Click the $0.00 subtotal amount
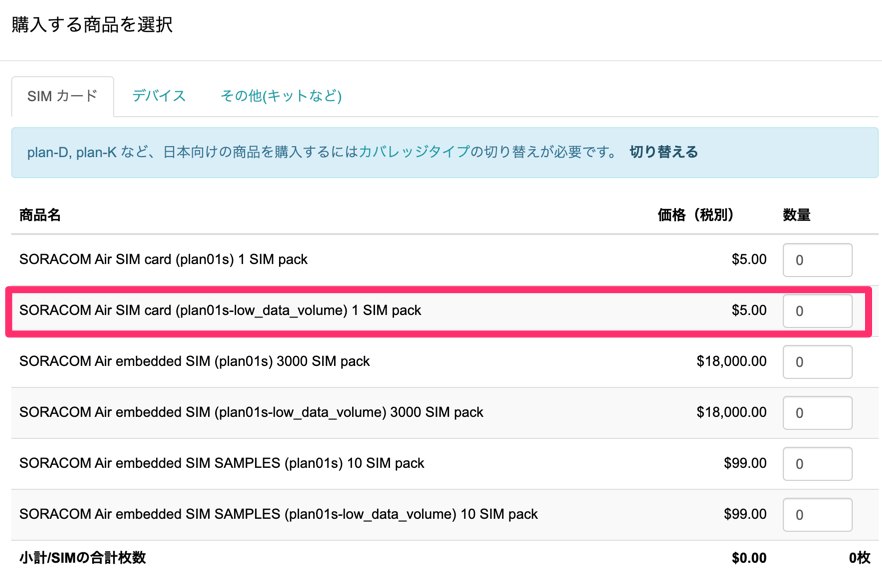Screen dimensions: 882x573 coord(749,558)
